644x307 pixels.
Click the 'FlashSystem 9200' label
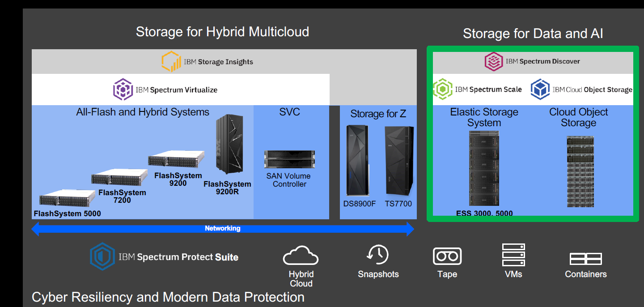[x=178, y=179]
